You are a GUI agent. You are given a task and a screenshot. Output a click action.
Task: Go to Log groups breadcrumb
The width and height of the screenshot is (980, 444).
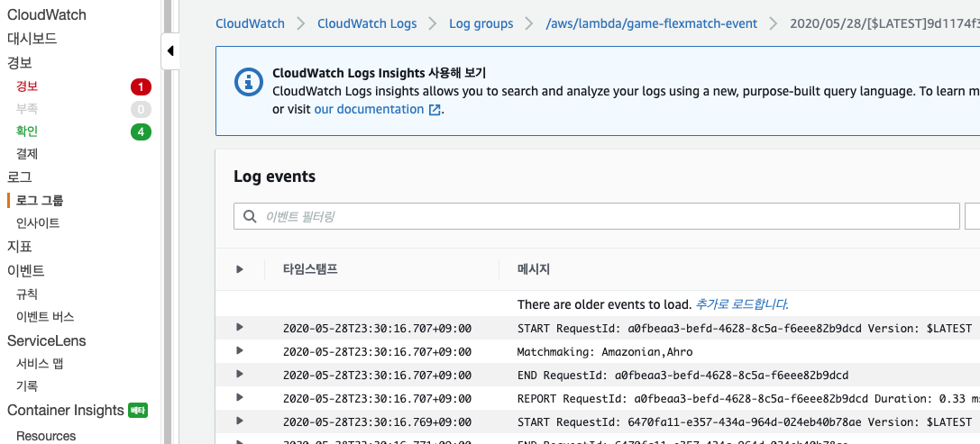(481, 23)
